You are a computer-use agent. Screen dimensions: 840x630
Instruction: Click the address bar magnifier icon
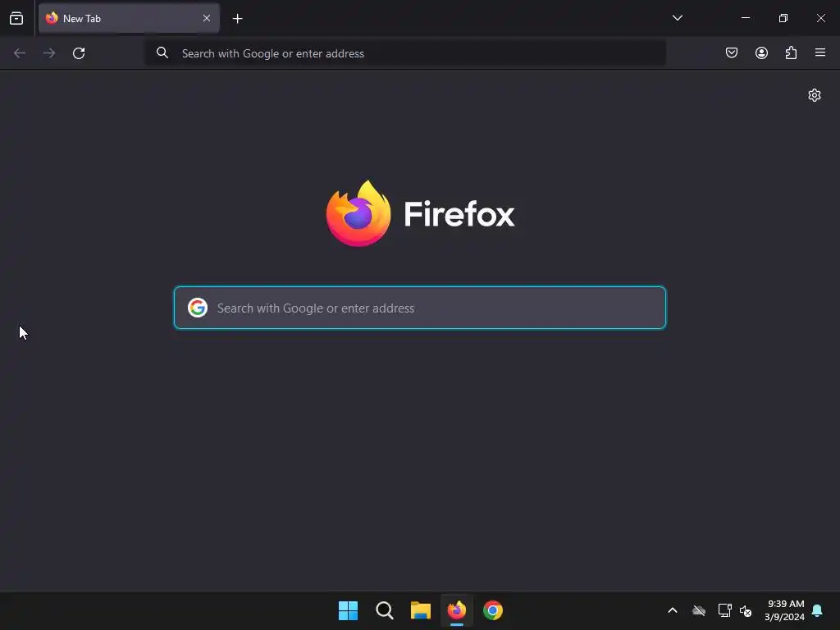coord(162,52)
